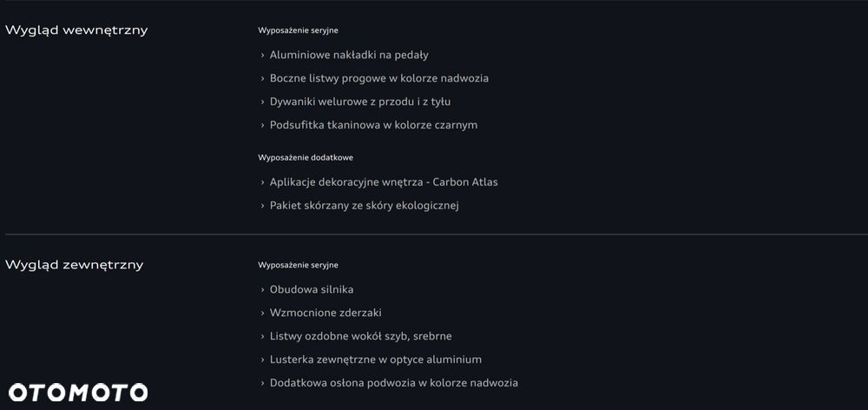The image size is (868, 410).
Task: Click the Carbon Atlas decoration item text
Action: (384, 182)
